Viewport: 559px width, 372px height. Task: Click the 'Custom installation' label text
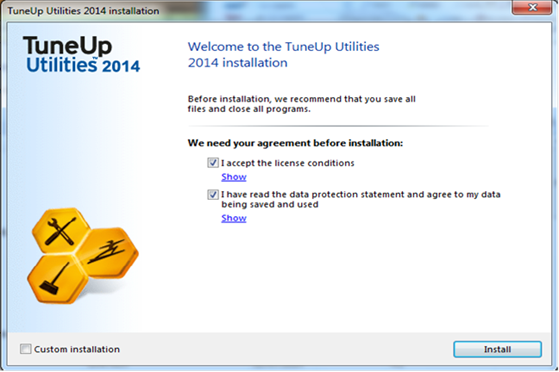tap(77, 349)
